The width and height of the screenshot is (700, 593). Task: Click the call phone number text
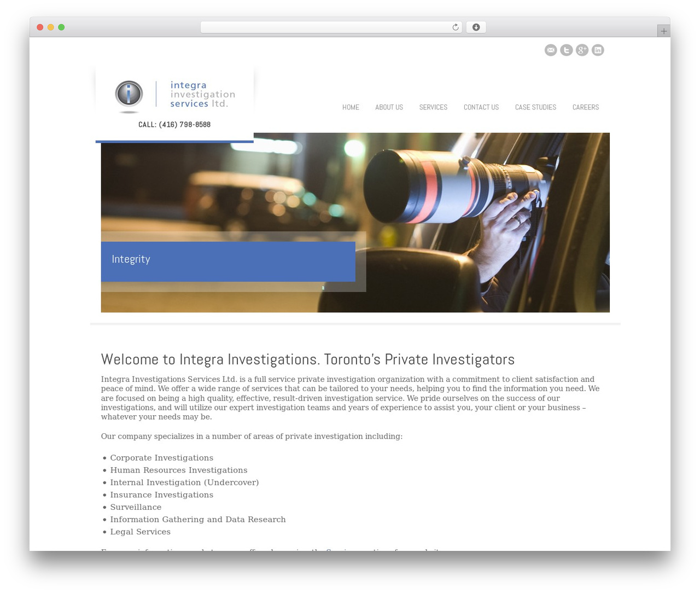(174, 125)
